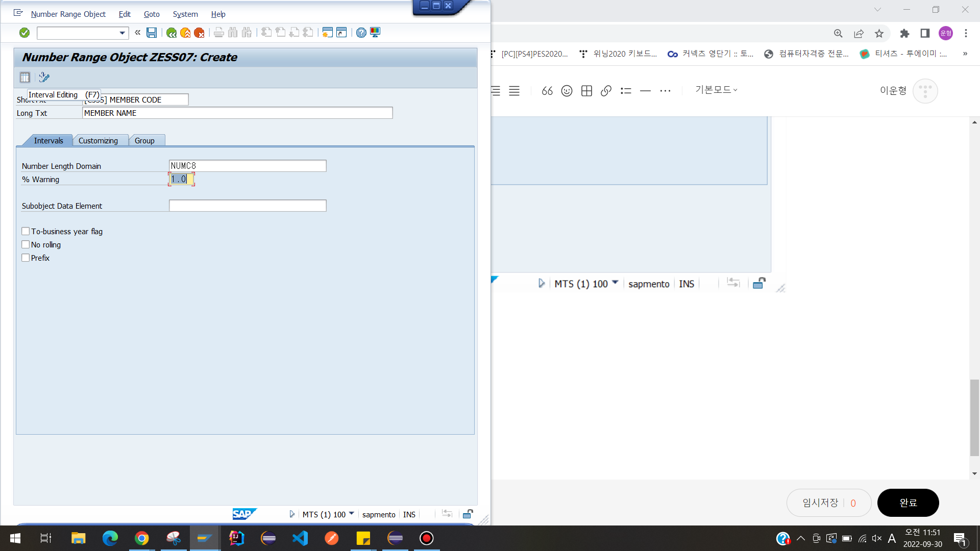Viewport: 980px width, 551px height.
Task: Click the green checkmark Enter icon
Action: [24, 33]
